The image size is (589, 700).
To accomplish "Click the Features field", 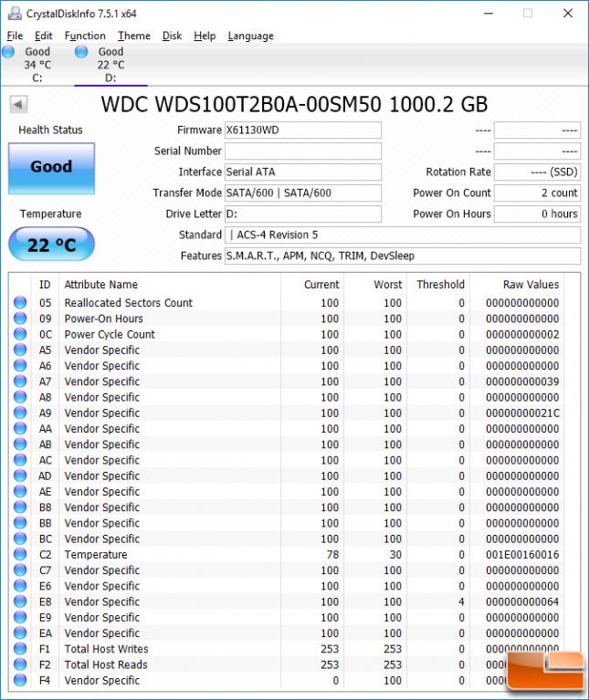I will pos(403,256).
